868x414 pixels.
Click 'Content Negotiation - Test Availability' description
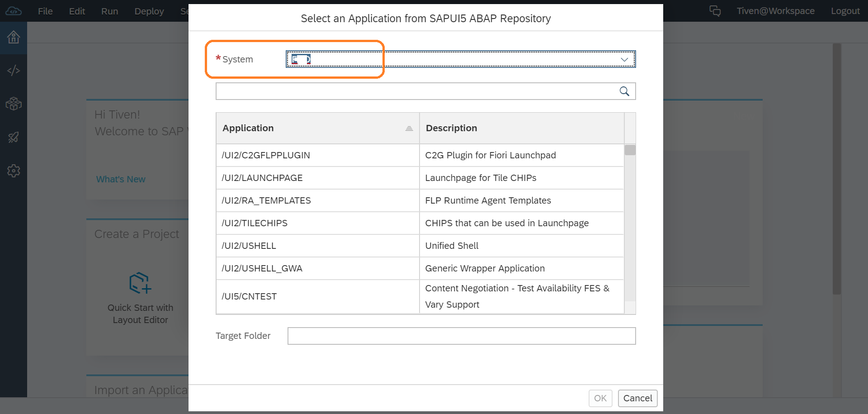tap(517, 296)
